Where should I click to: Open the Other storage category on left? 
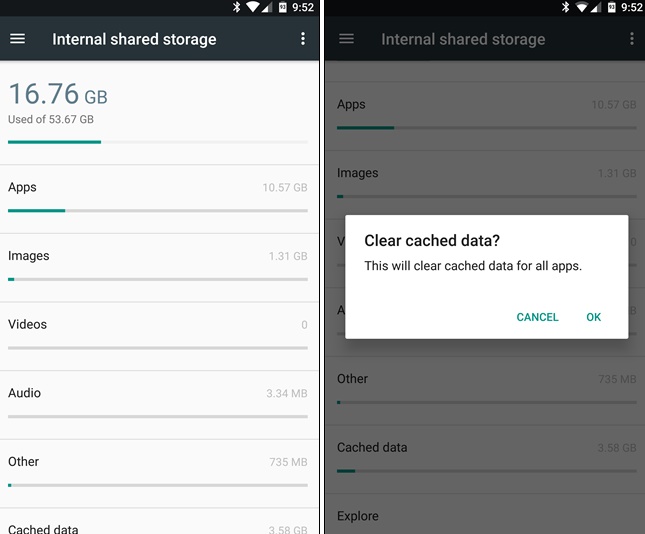coord(159,474)
